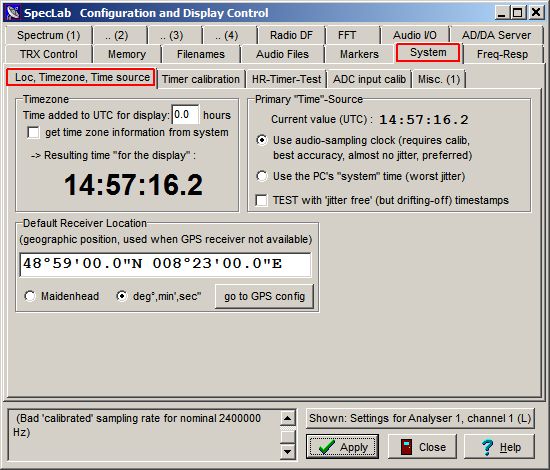Open the Spectrum (1) tab
The image size is (550, 470).
[x=49, y=35]
